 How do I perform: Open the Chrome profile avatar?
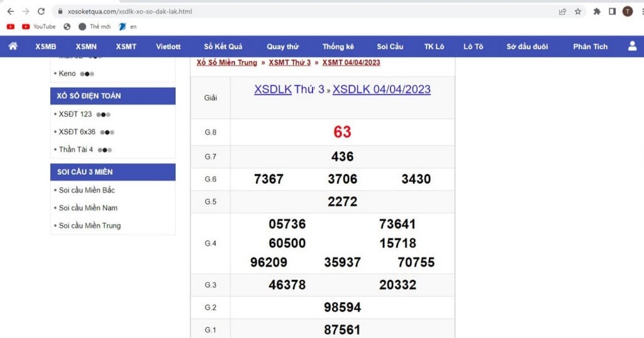[628, 11]
